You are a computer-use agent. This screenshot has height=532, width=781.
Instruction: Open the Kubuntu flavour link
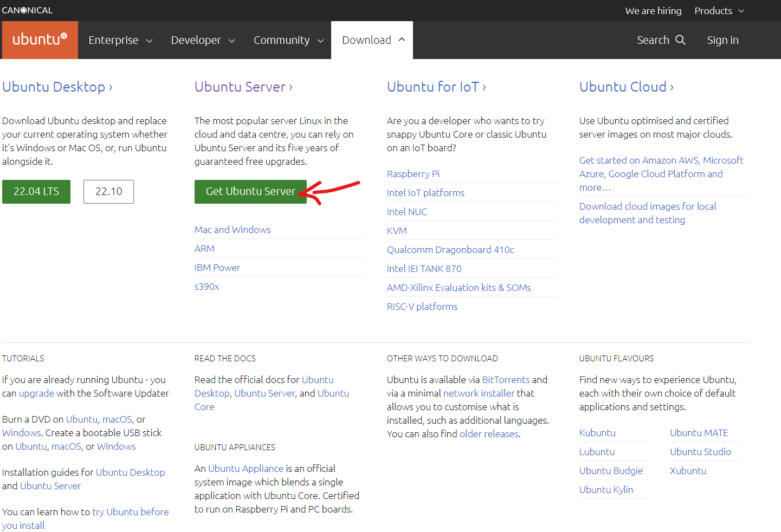(597, 433)
